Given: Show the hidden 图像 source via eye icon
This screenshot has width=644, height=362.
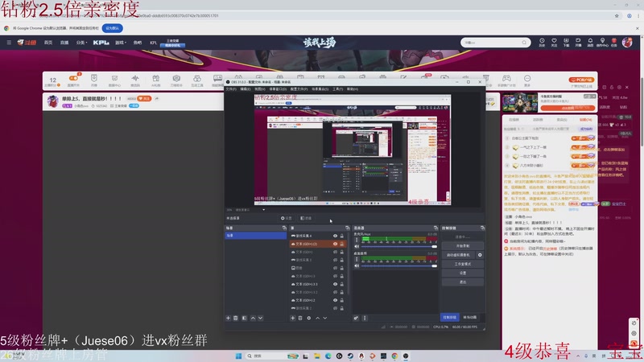Looking at the screenshot, I should coord(335,268).
